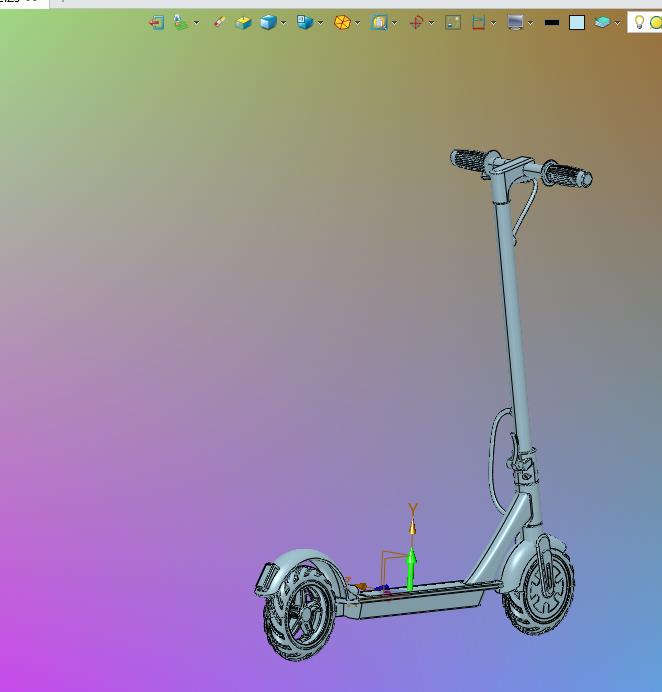Click the stacked layers icon
Image resolution: width=662 pixels, height=692 pixels.
(602, 22)
